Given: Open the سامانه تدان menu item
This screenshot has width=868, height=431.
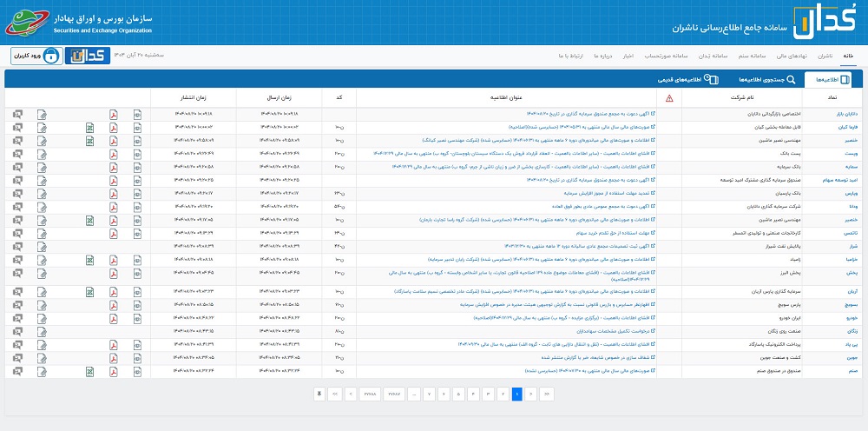Looking at the screenshot, I should point(713,56).
